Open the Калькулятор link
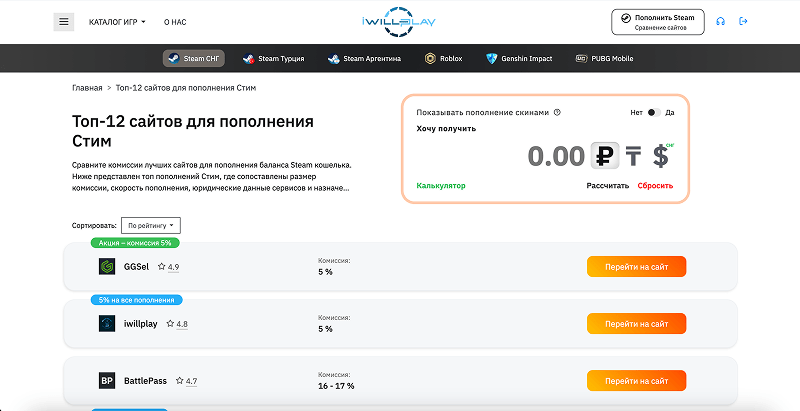The width and height of the screenshot is (800, 411). 441,186
